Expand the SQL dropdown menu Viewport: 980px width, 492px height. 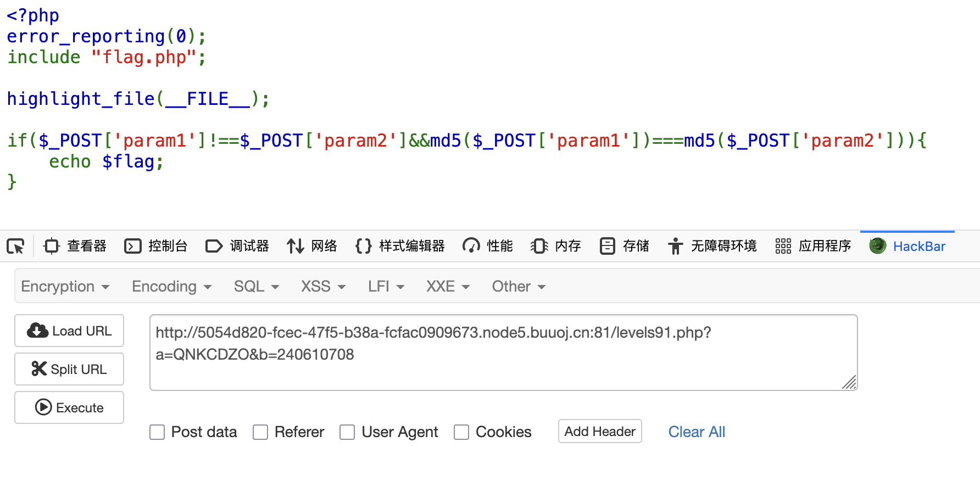(x=257, y=287)
